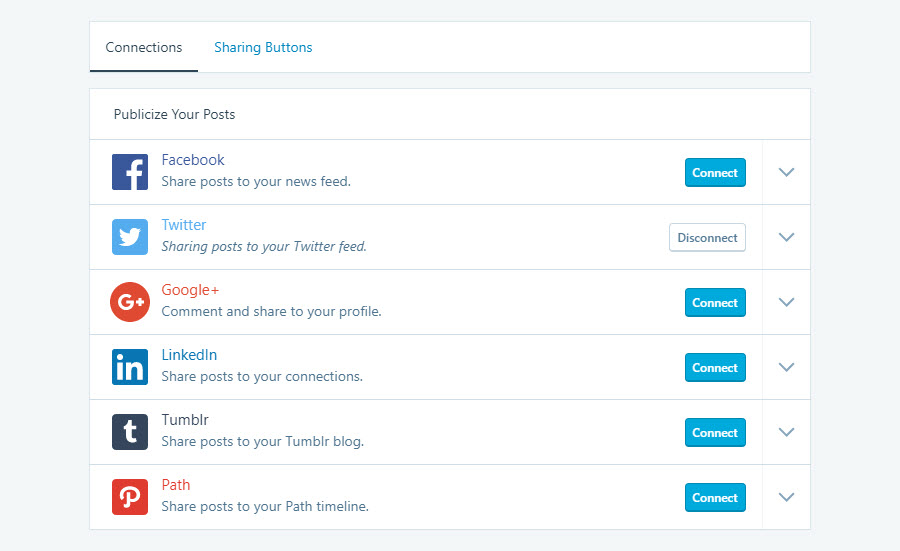
Task: Expand the Google+ row chevron
Action: pyautogui.click(x=786, y=302)
